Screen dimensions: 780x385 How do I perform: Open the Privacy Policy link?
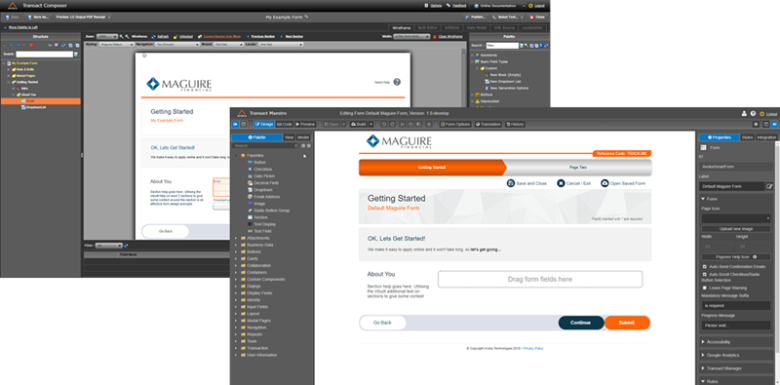point(533,349)
